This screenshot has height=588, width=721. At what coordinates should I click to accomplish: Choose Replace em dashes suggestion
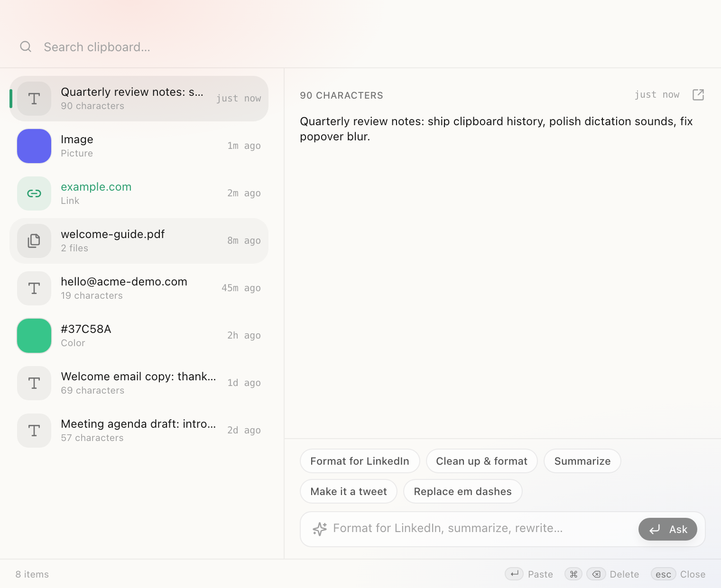463,491
